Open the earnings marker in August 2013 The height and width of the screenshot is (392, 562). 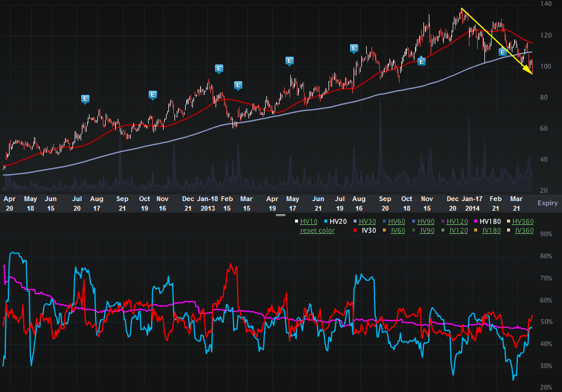pyautogui.click(x=354, y=48)
